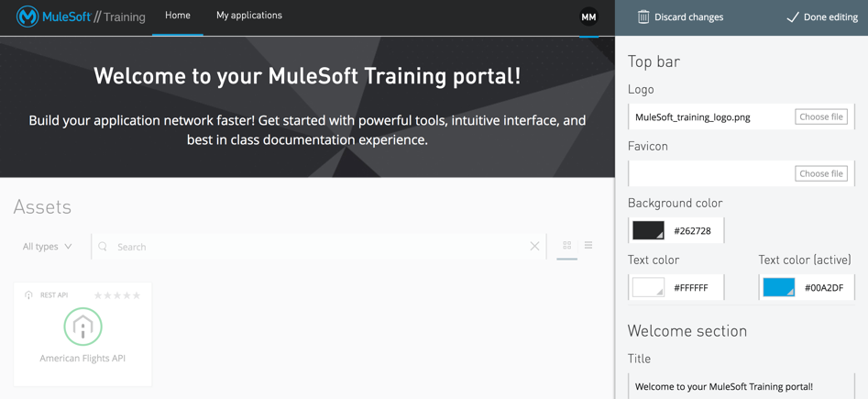Choose file for the Favicon
Image resolution: width=868 pixels, height=399 pixels.
821,173
